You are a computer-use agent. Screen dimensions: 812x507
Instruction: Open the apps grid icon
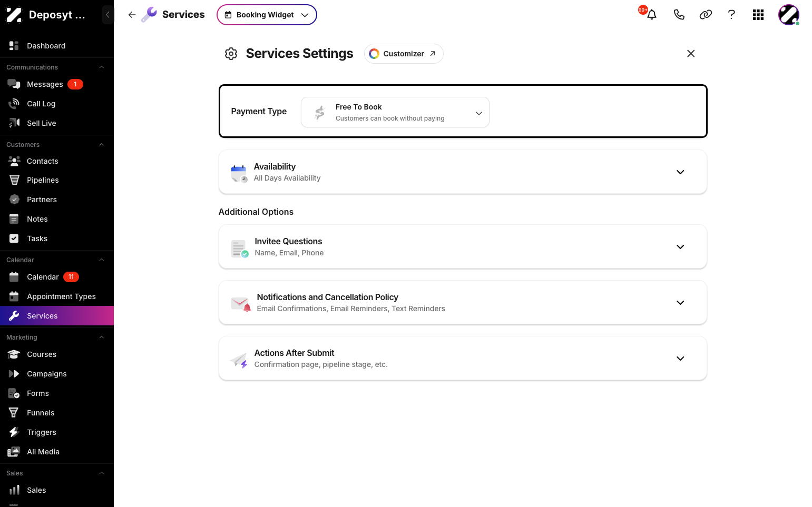click(x=758, y=15)
